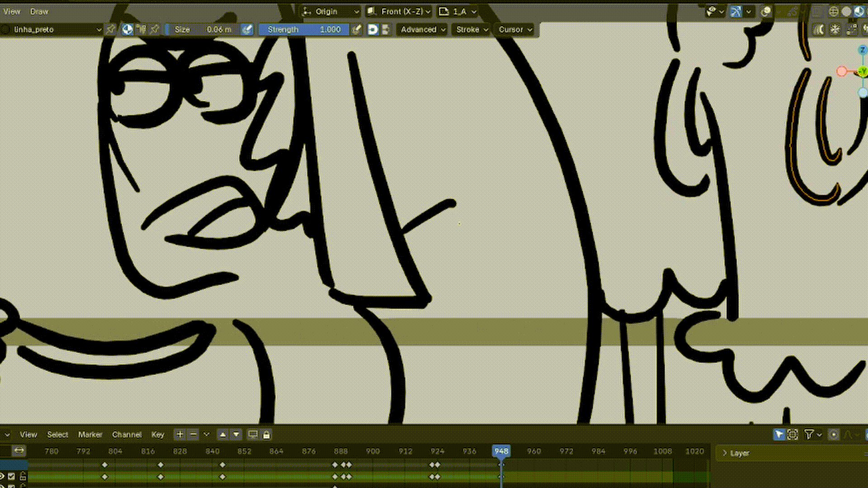Expand the Stroke settings popover
This screenshot has width=868, height=488.
click(472, 29)
